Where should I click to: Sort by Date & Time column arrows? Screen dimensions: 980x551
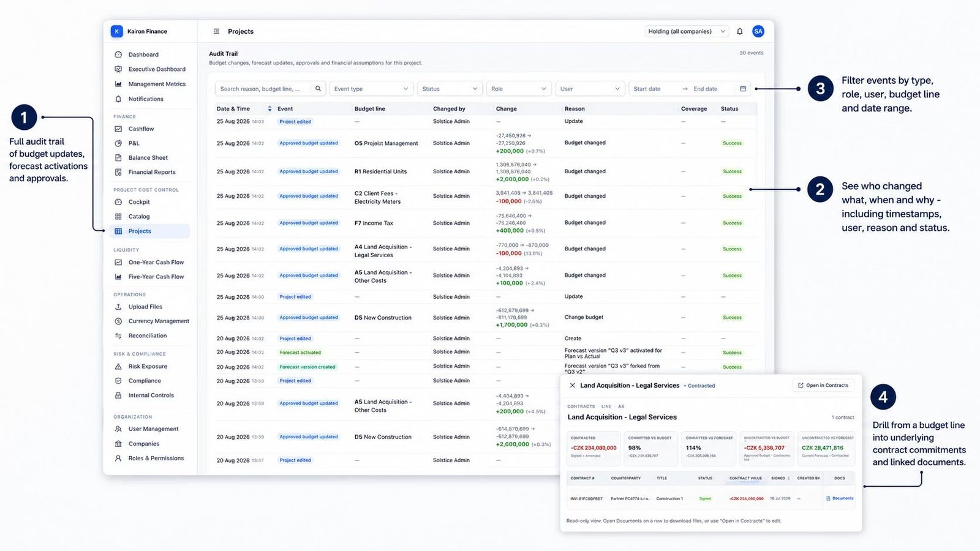[269, 109]
